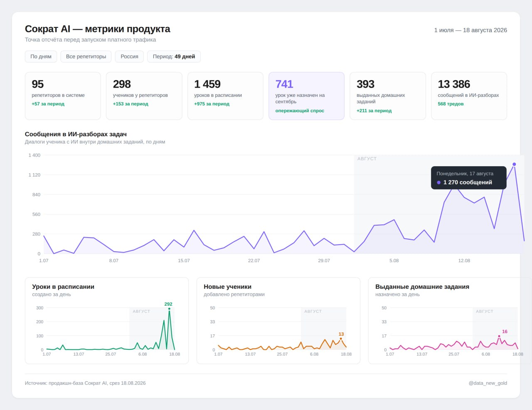The image size is (532, 410).
Task: Click the "100" y-axis label in the lessons chart
Action: click(40, 336)
